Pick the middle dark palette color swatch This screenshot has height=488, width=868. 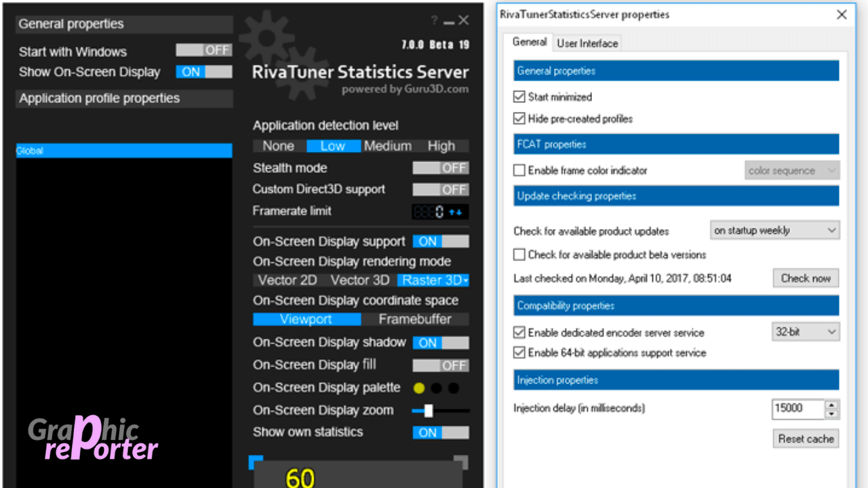437,388
